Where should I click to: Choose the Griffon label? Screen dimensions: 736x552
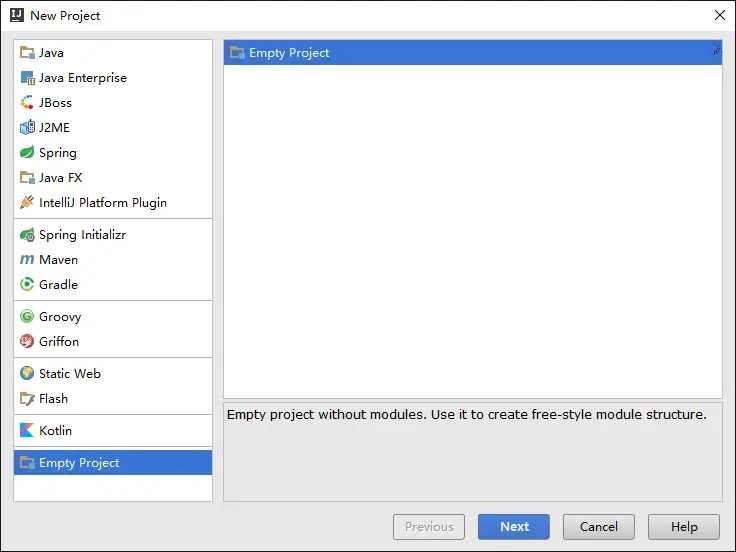point(59,341)
